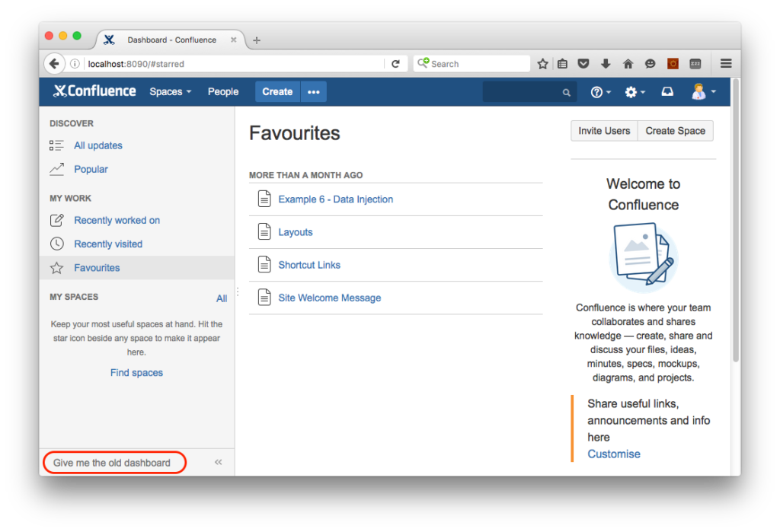Go back with the browser back arrow
The width and height of the screenshot is (780, 532).
pyautogui.click(x=54, y=64)
